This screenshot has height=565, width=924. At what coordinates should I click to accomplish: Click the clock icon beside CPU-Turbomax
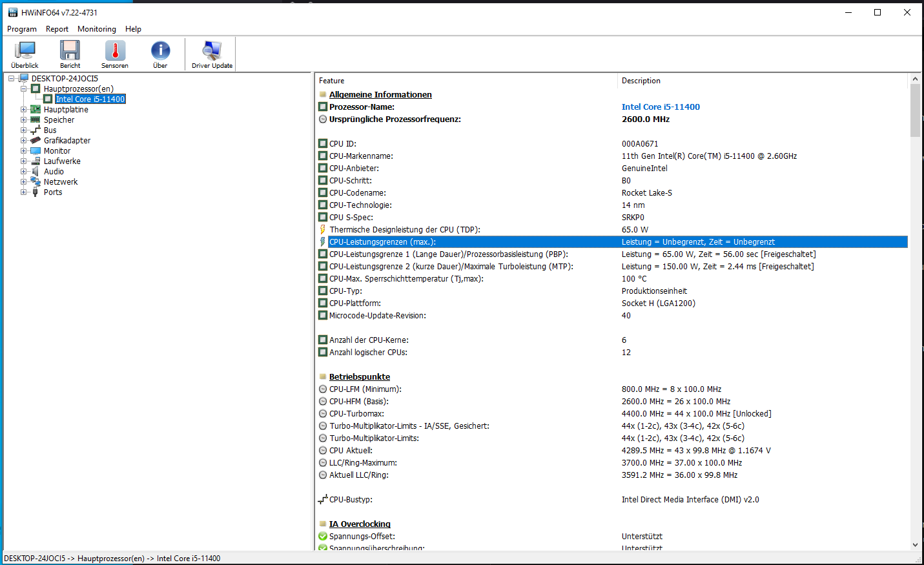(323, 413)
